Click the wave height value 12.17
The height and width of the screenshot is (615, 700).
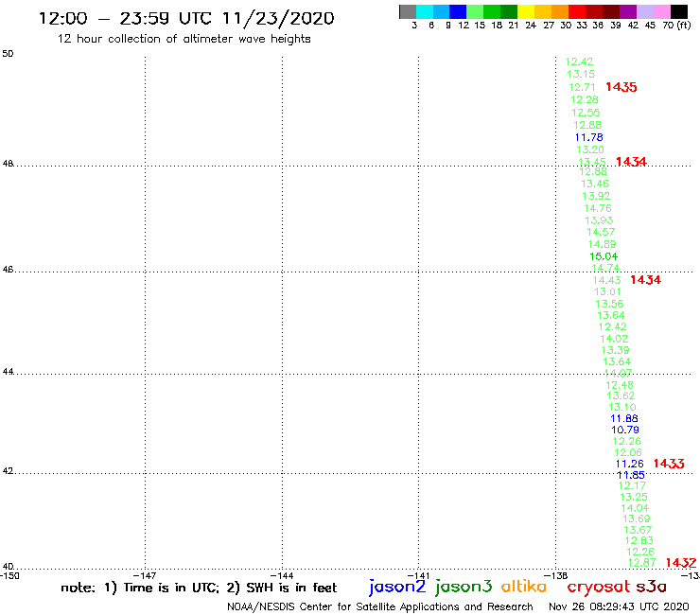click(x=632, y=486)
